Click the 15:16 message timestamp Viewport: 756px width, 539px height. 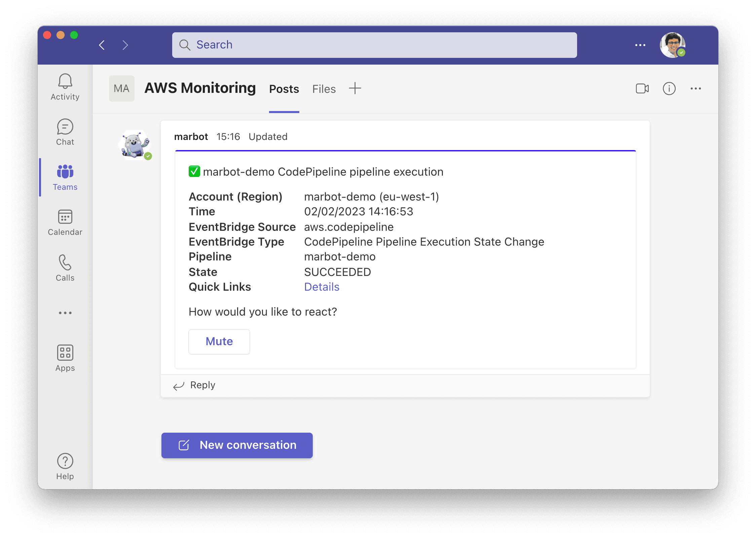point(228,137)
